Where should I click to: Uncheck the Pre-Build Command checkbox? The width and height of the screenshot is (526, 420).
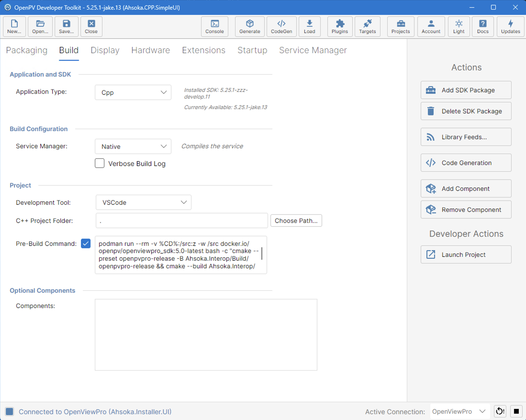click(x=86, y=243)
